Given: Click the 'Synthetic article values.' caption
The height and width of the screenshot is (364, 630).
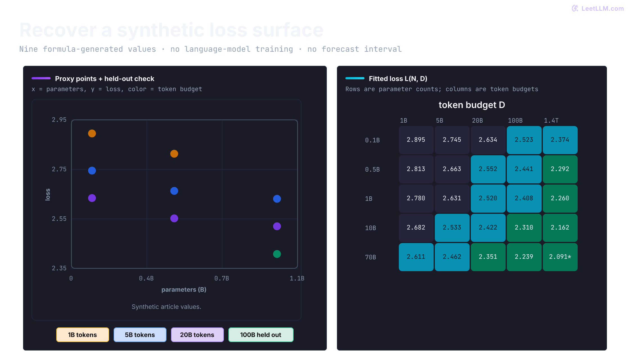Looking at the screenshot, I should [x=166, y=307].
